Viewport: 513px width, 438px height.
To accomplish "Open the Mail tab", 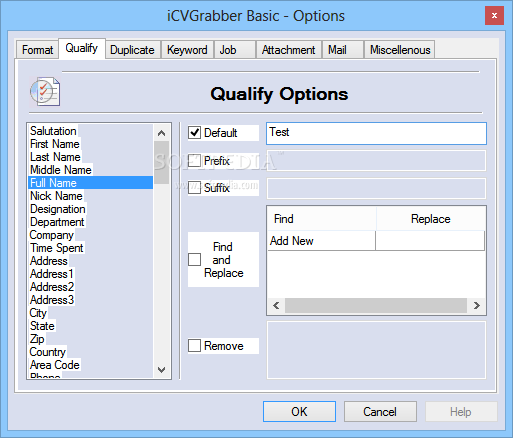I will click(x=343, y=50).
